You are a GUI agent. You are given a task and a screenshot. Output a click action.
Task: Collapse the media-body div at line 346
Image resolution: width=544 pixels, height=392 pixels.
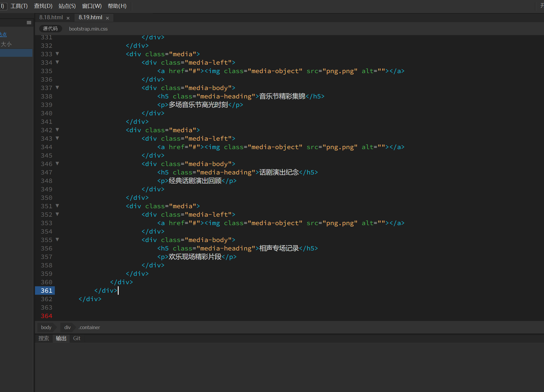coord(57,164)
